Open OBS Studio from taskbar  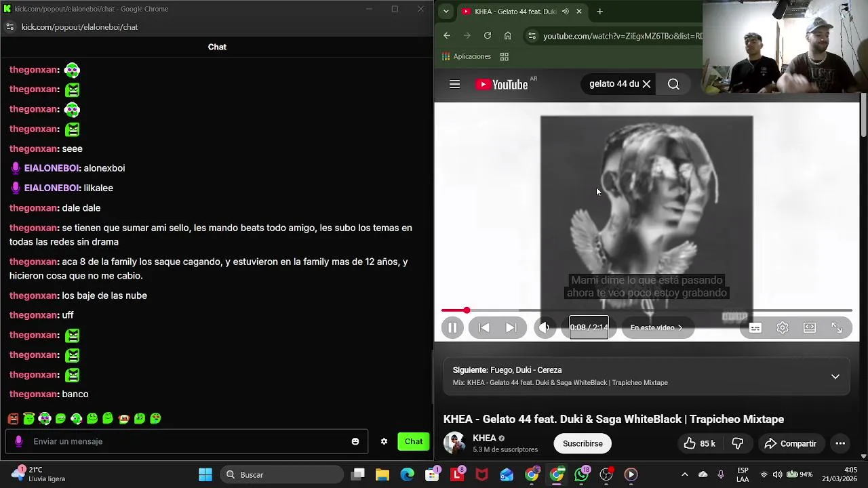(x=606, y=474)
